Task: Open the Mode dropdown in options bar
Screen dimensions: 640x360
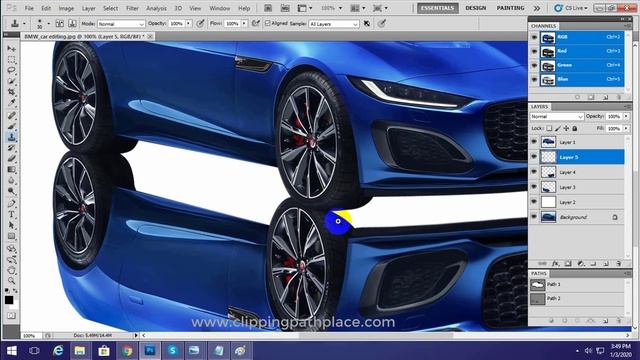Action: (121, 24)
